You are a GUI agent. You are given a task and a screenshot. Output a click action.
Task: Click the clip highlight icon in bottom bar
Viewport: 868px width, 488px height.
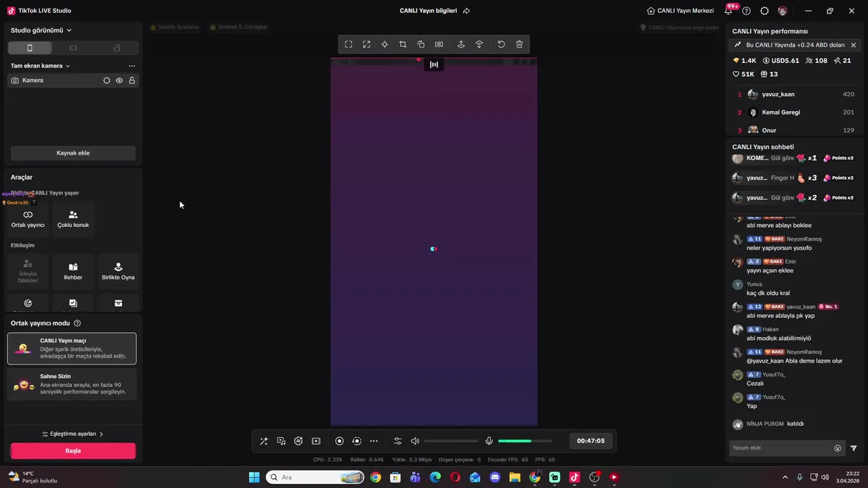[316, 441]
